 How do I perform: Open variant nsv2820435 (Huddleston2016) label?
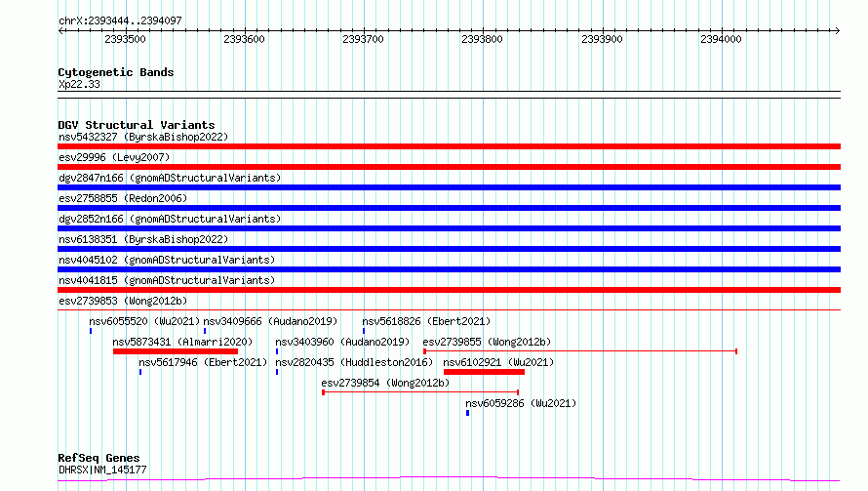pos(354,362)
